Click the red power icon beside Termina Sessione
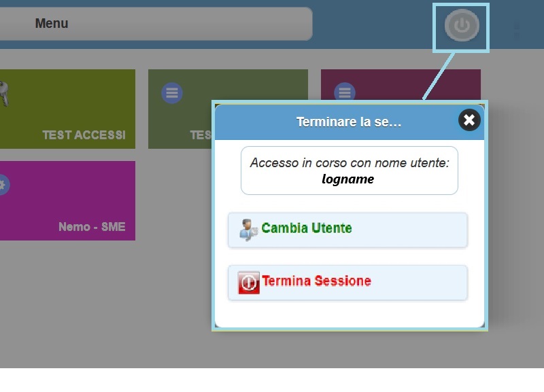 coord(249,283)
